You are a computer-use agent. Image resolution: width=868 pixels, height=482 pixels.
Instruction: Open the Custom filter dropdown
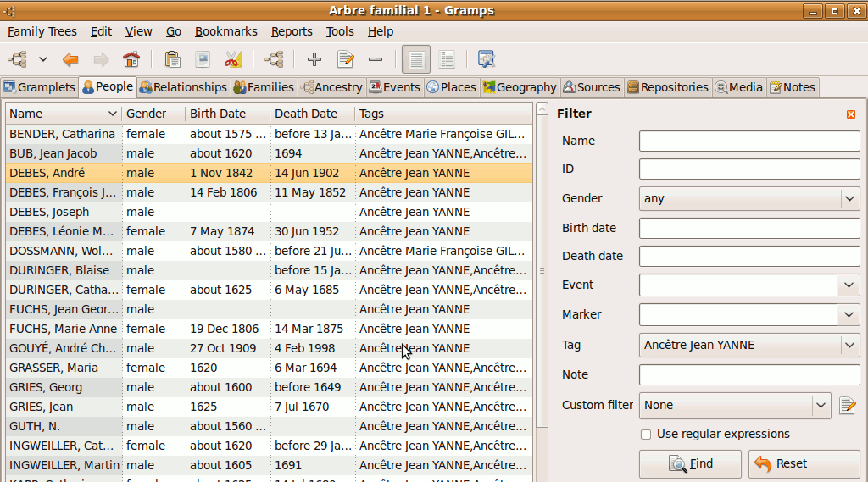(x=735, y=406)
